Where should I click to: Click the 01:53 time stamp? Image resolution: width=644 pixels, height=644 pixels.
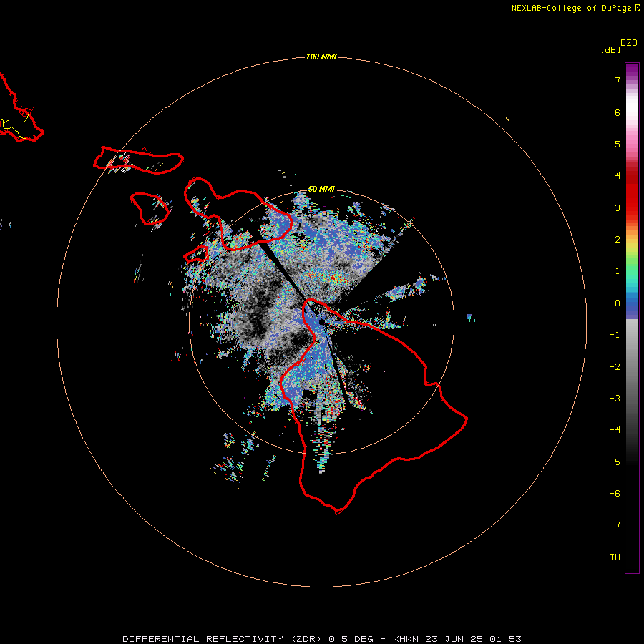(506, 639)
